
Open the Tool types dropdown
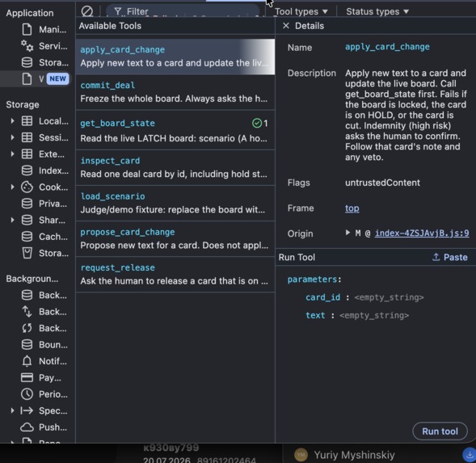coord(301,11)
